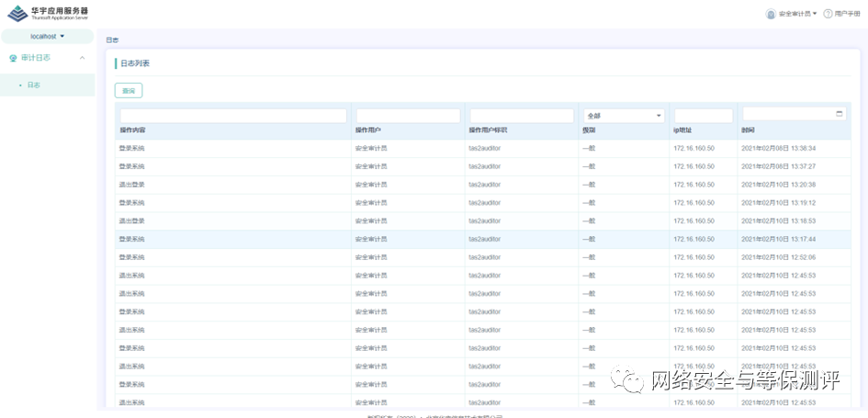868x418 pixels.
Task: Click the 华宇应用服务器 logo icon
Action: coord(17,13)
